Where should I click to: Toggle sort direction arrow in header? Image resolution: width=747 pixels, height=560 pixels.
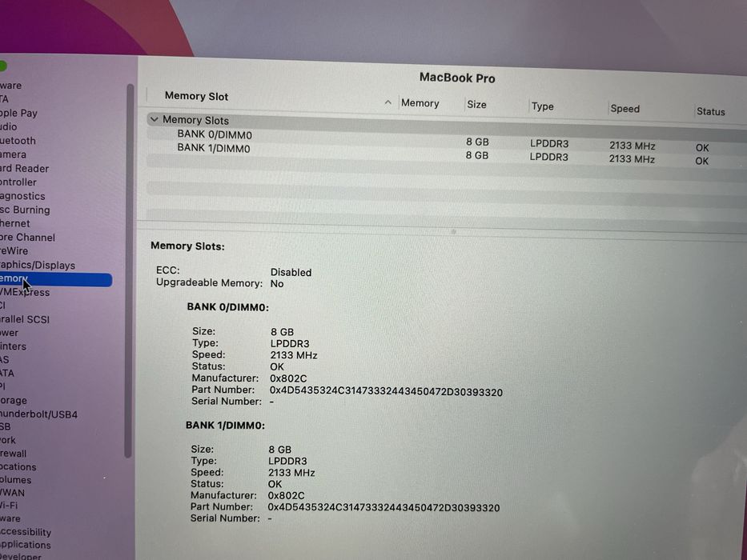tap(388, 102)
